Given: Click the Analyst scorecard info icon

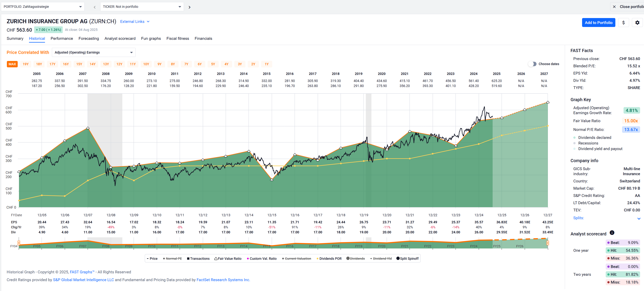Looking at the screenshot, I should [612, 233].
